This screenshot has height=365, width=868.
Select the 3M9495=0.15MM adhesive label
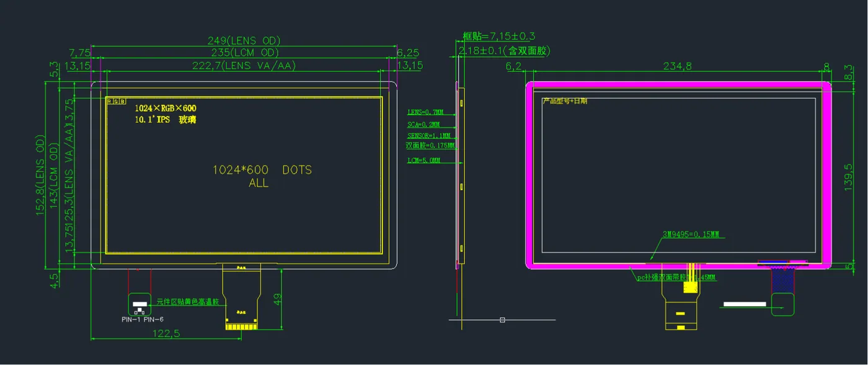(691, 235)
